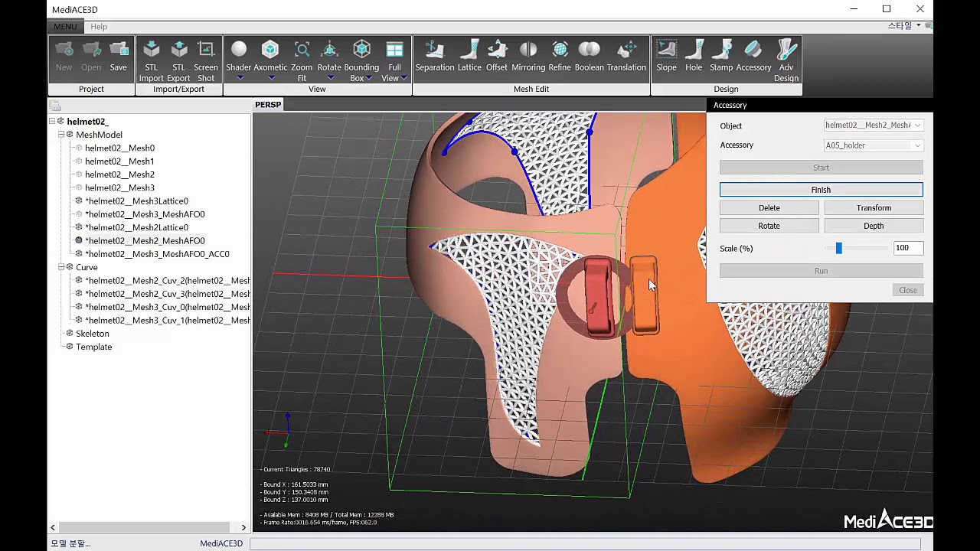
Task: Toggle visibility icon of helmet02__Mesh3_MeshAFO0
Action: pyautogui.click(x=79, y=214)
